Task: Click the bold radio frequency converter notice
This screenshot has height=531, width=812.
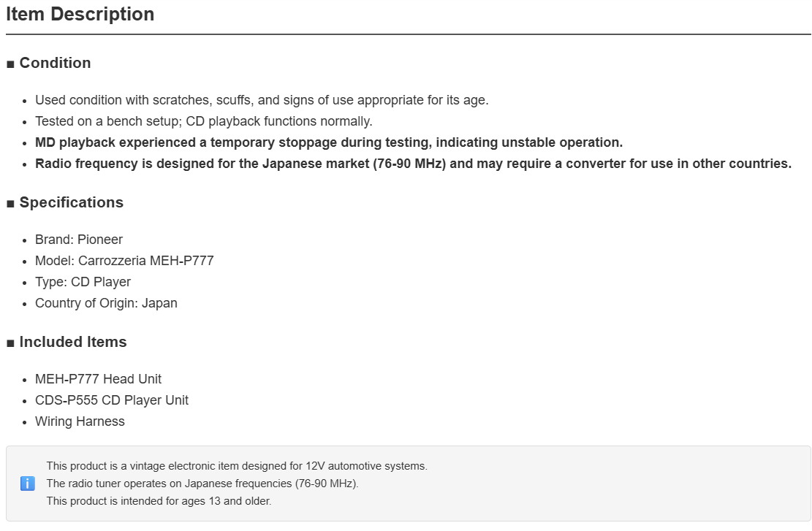Action: coord(413,164)
